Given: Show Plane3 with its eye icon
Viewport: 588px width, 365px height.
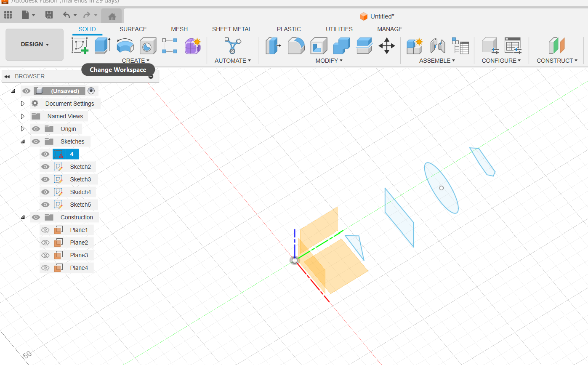Looking at the screenshot, I should (45, 255).
